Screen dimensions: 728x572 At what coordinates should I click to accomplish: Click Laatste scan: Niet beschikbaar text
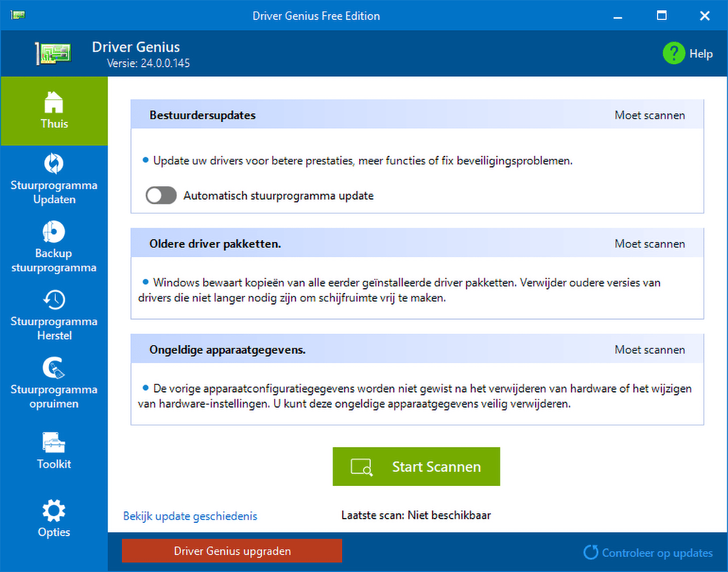[x=416, y=516]
